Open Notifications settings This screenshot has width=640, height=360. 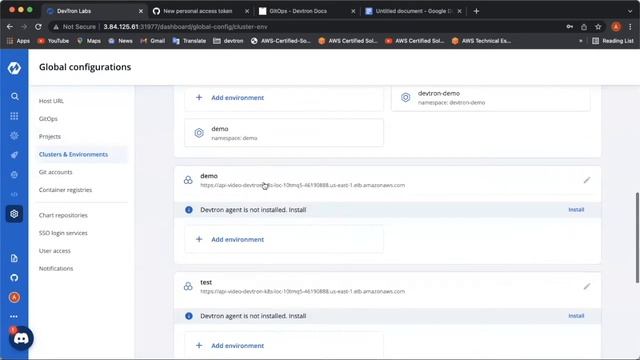[56, 269]
